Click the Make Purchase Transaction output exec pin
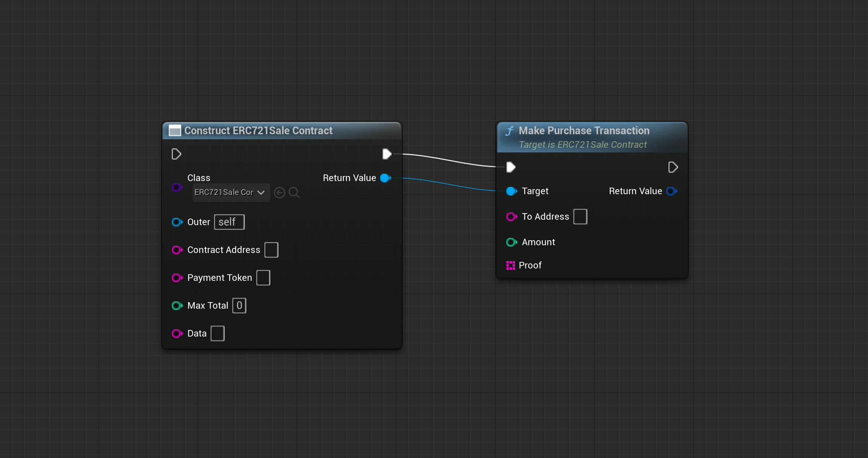868x458 pixels. point(673,167)
